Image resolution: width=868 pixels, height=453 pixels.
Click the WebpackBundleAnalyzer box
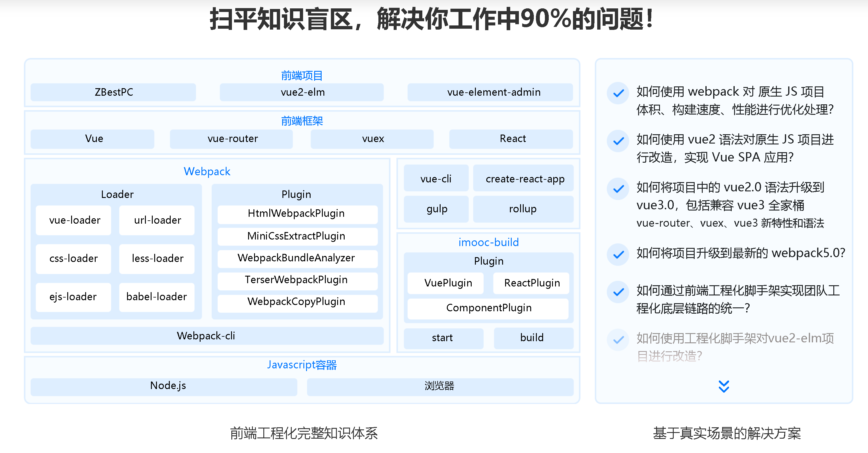[x=297, y=259]
